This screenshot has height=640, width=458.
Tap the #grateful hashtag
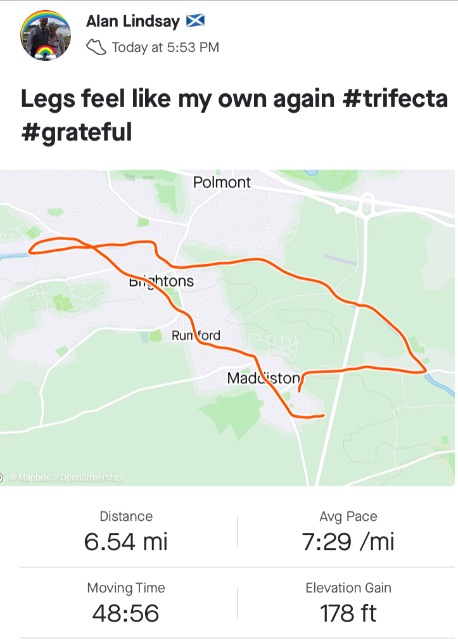point(76,132)
